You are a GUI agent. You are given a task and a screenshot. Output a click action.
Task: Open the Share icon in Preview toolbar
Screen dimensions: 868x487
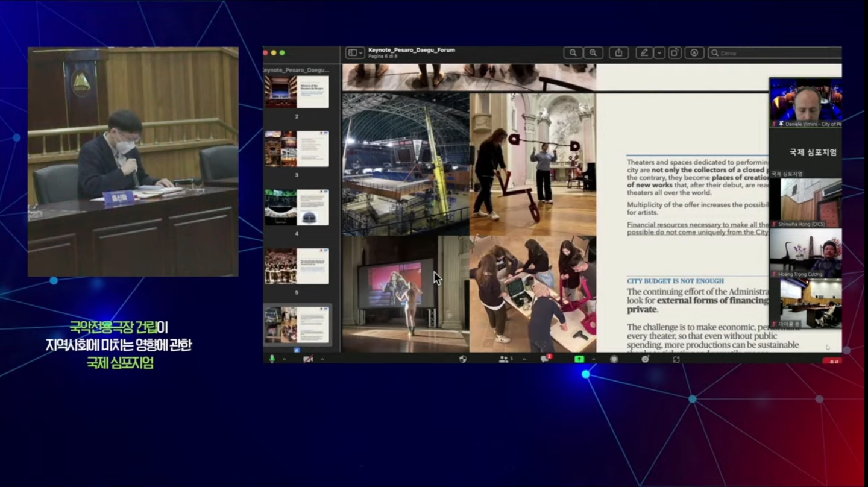(x=618, y=53)
